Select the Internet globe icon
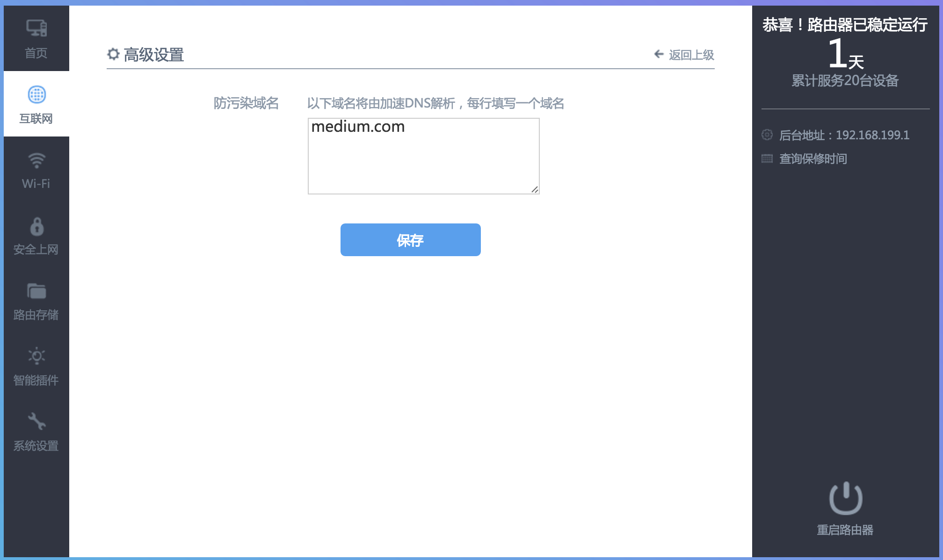This screenshot has width=943, height=560. click(x=36, y=94)
